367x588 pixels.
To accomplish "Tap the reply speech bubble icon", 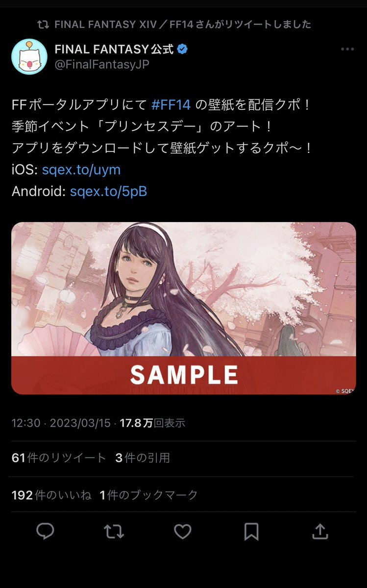I will coord(45,531).
